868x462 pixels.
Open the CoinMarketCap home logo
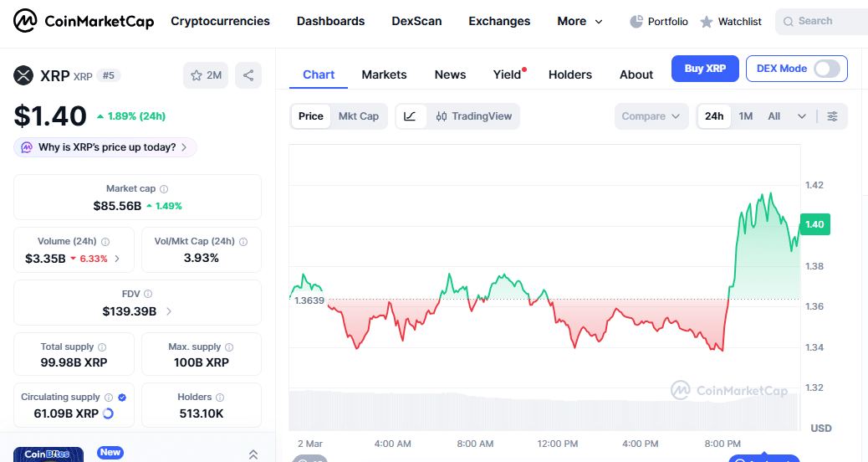[84, 21]
